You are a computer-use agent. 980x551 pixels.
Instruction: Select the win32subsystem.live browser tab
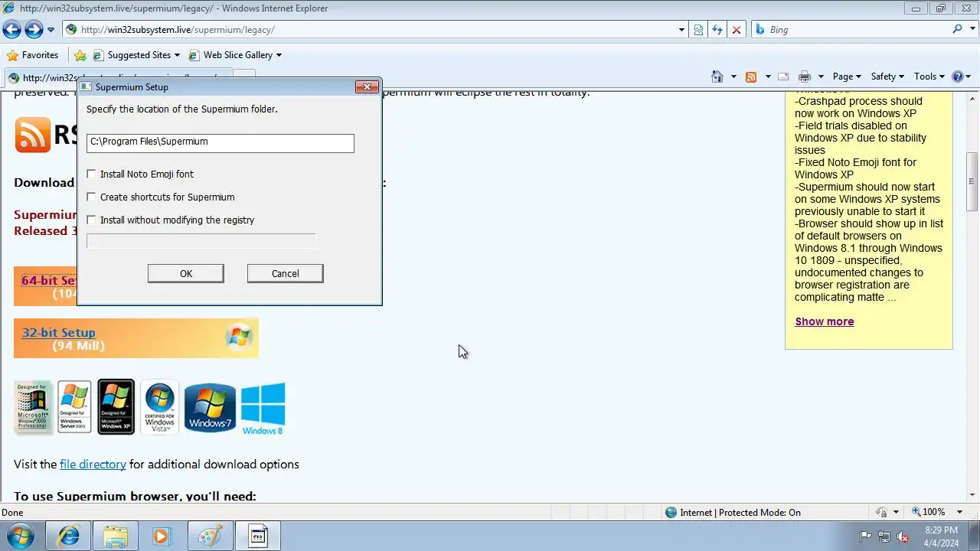pos(117,77)
